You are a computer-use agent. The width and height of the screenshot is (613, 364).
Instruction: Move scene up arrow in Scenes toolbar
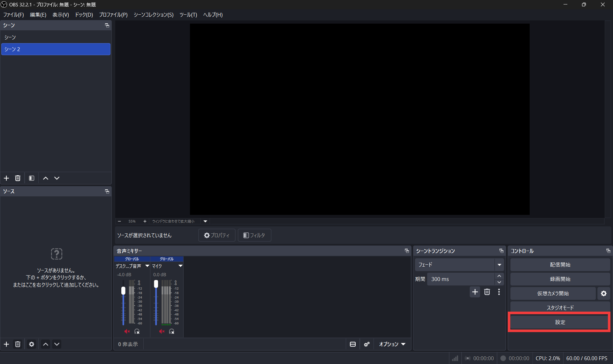coord(46,178)
